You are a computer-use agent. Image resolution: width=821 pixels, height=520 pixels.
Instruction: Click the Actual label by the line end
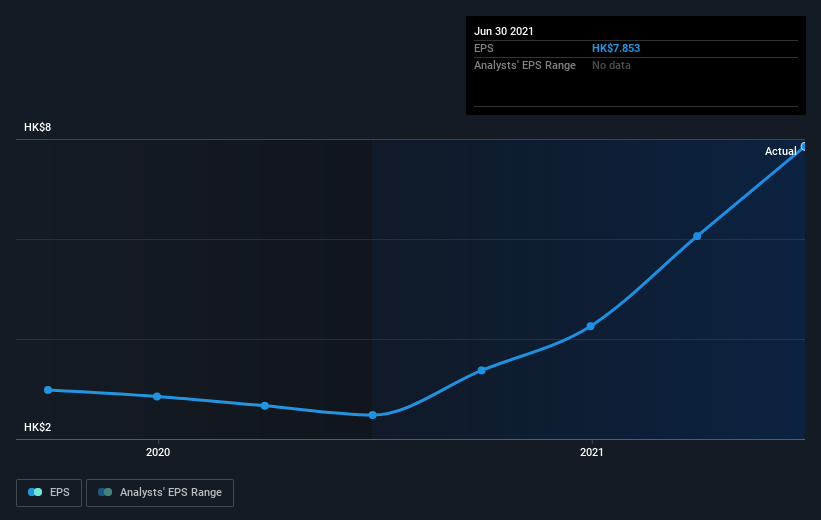tap(780, 151)
